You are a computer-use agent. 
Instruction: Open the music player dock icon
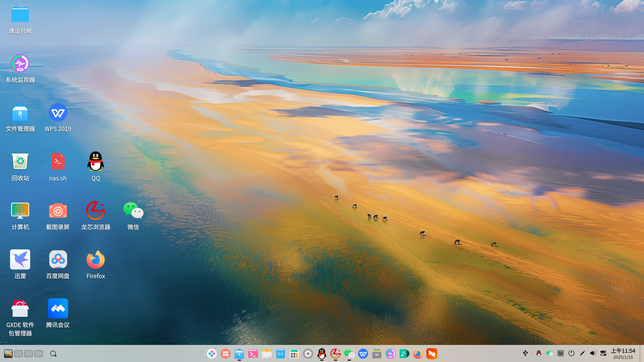click(404, 354)
